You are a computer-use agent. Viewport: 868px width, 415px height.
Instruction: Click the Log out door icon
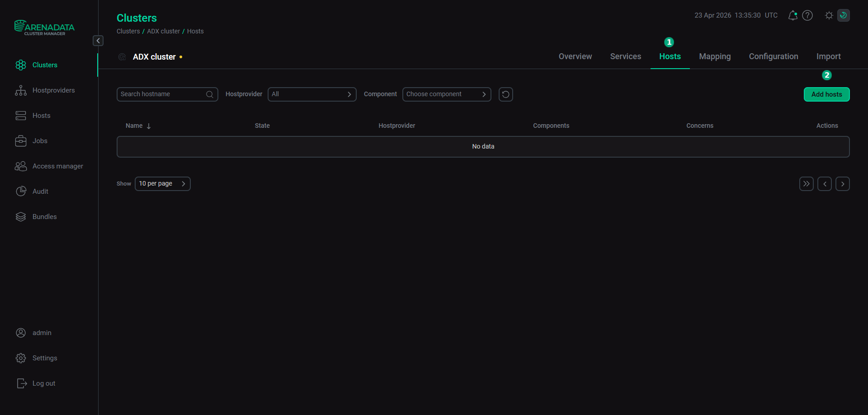tap(21, 383)
